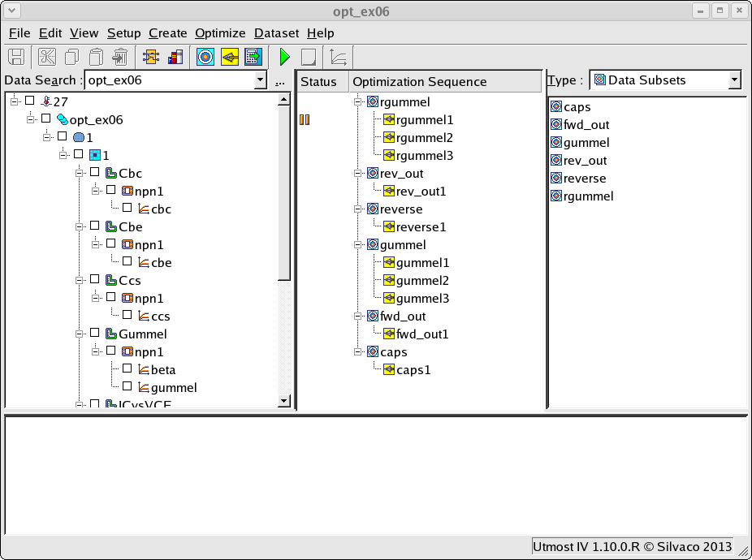Click the gummel1 setup icon in sequence
Image resolution: width=752 pixels, height=560 pixels.
point(389,262)
